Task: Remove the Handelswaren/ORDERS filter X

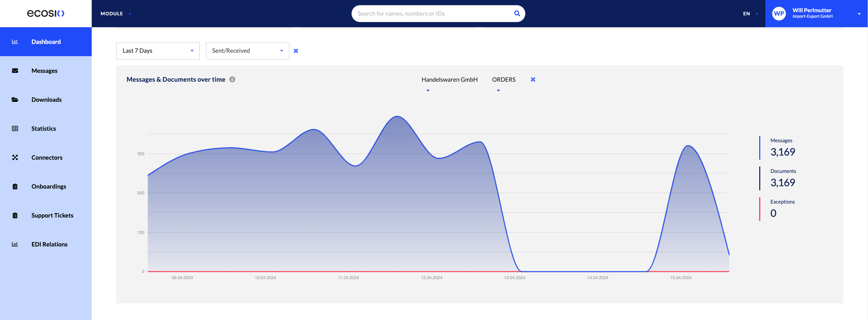Action: [x=533, y=79]
